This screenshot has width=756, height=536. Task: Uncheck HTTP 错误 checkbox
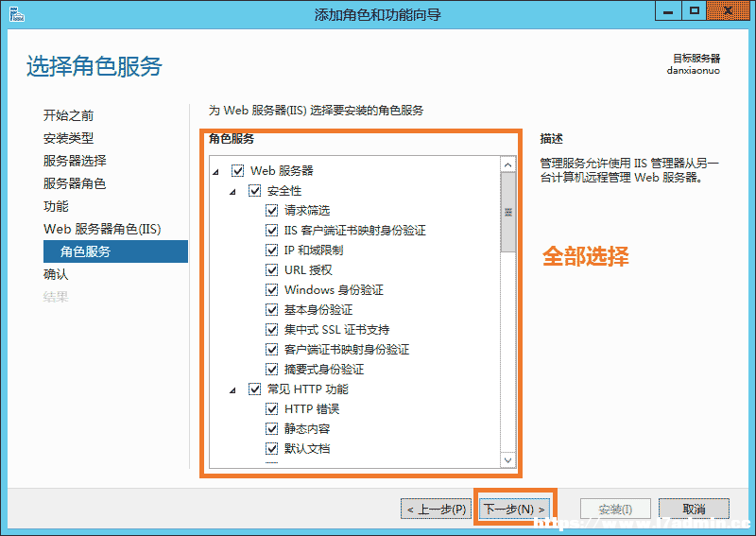pos(271,408)
